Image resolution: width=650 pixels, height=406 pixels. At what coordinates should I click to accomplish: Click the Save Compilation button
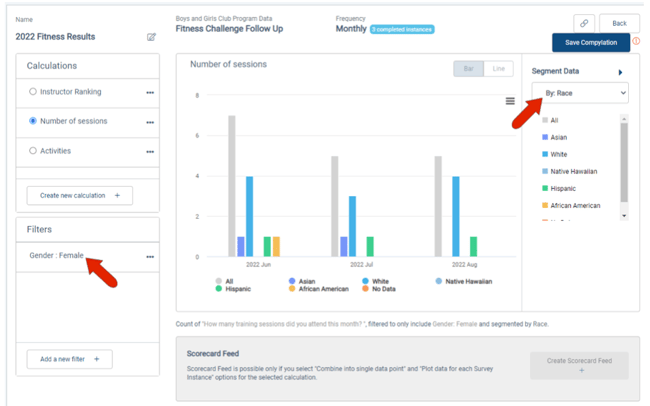point(591,43)
